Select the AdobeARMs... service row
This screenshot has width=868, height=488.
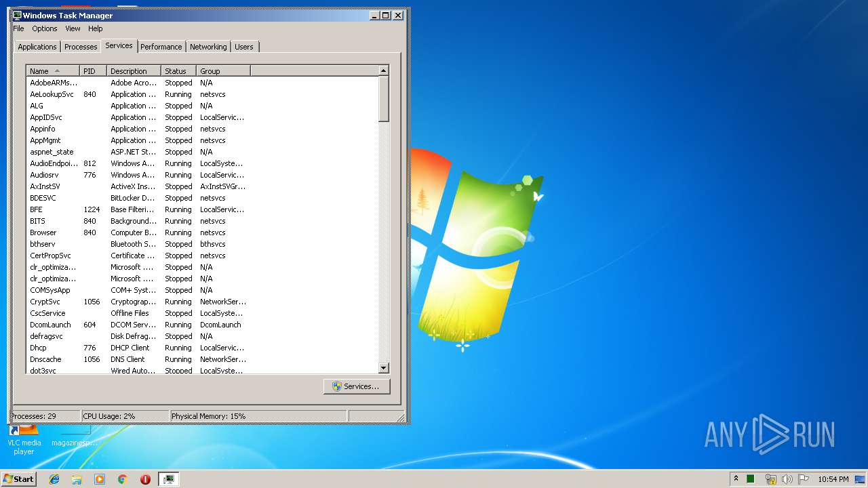click(x=202, y=83)
